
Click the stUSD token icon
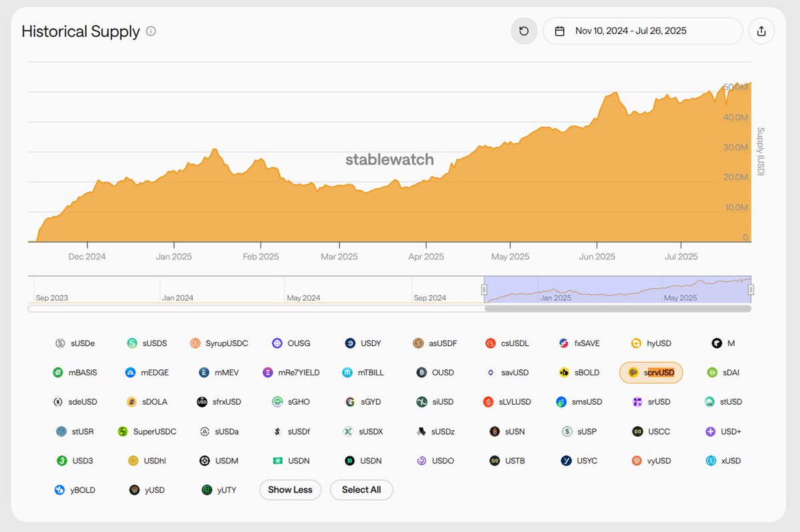point(709,402)
